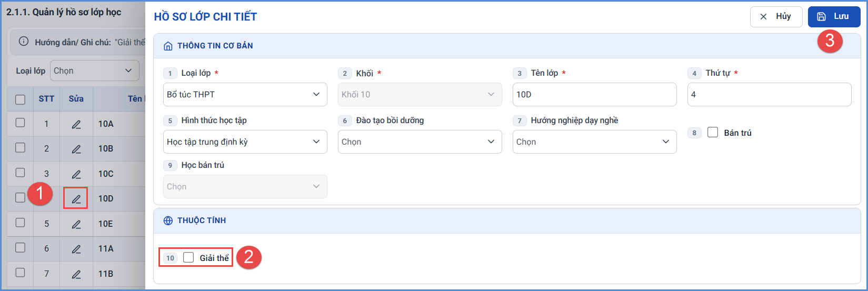Click the edit pencil for class 10C
The width and height of the screenshot is (868, 291).
point(76,174)
